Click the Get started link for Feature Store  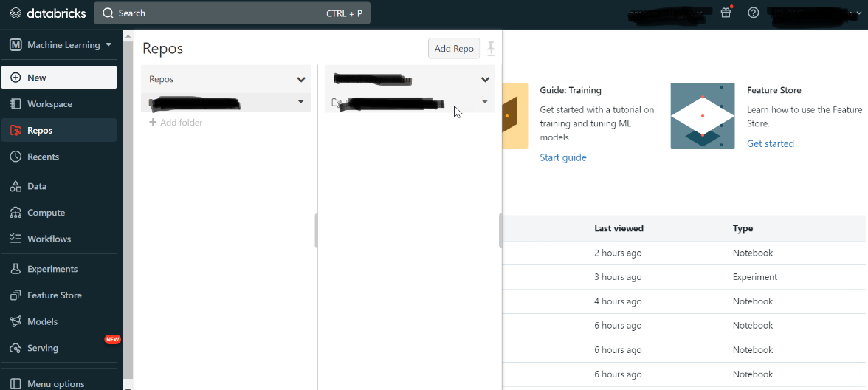771,143
